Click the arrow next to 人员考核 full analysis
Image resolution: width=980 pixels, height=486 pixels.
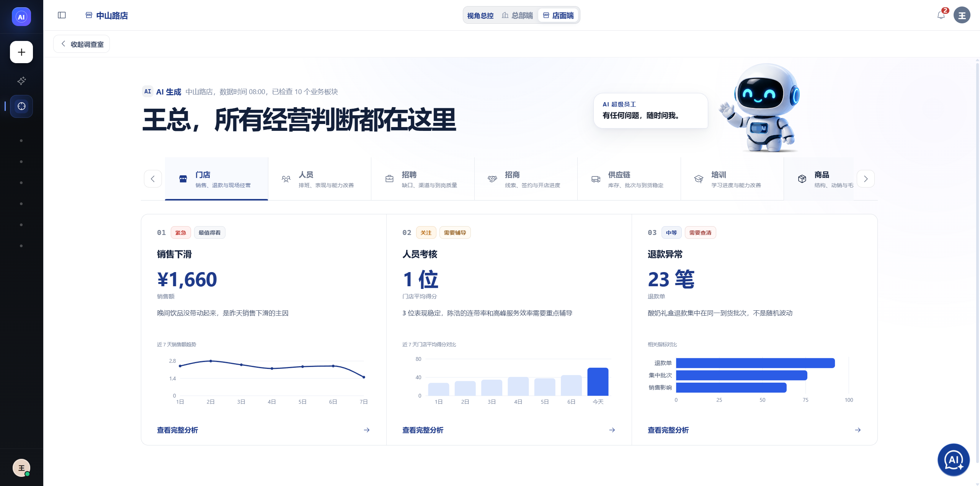(612, 430)
